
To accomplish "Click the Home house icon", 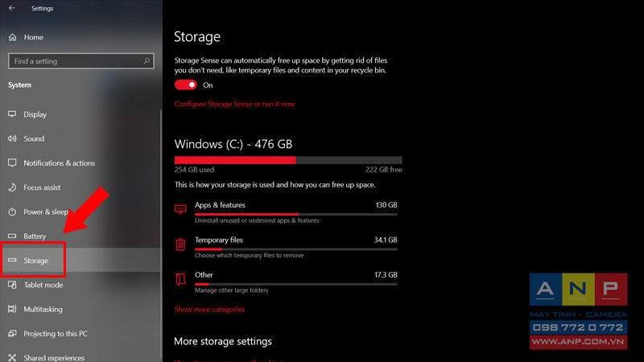I will click(x=13, y=37).
